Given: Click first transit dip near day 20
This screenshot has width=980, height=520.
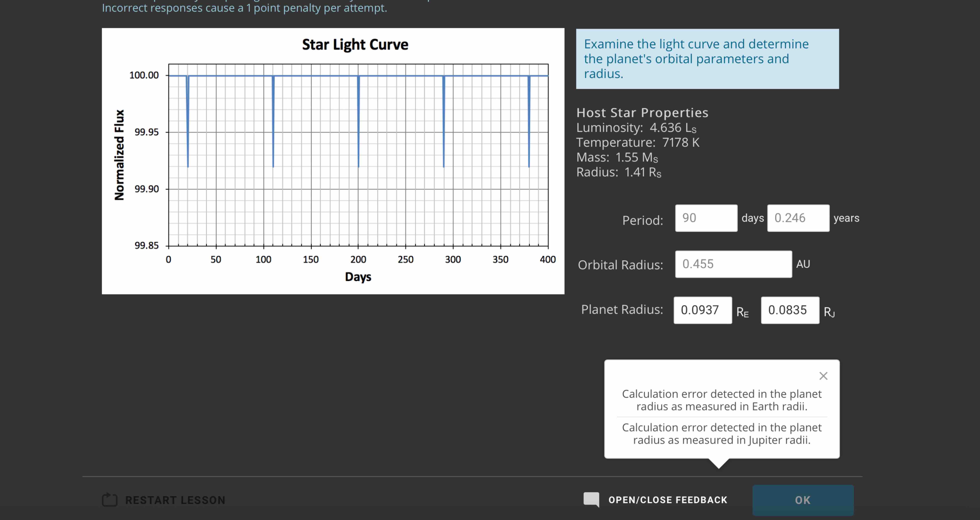Looking at the screenshot, I should point(188,122).
